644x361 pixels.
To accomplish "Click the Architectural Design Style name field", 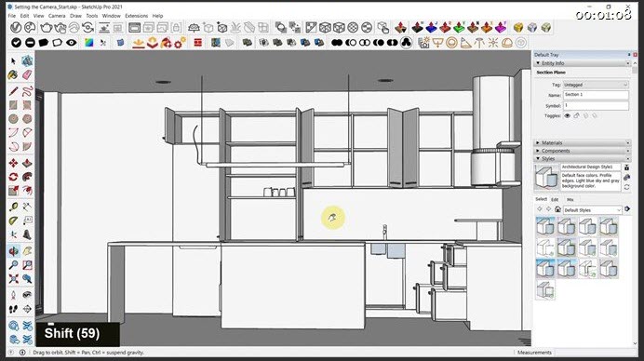I will 591,167.
